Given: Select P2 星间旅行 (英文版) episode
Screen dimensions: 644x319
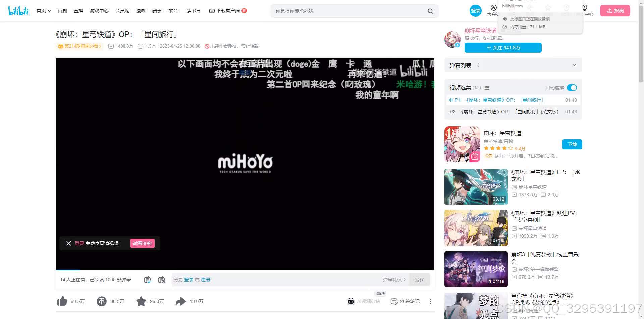Looking at the screenshot, I should 513,112.
